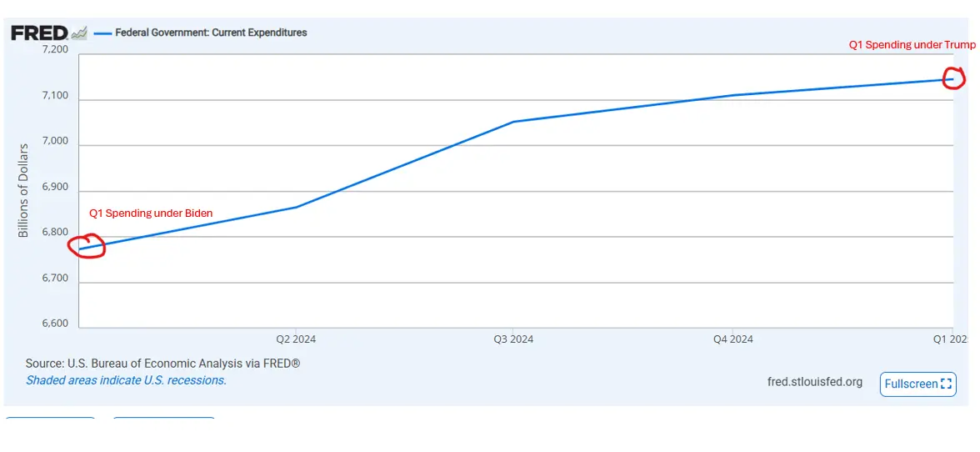
Task: Click the Billions of Dollars axis title
Action: pos(23,190)
